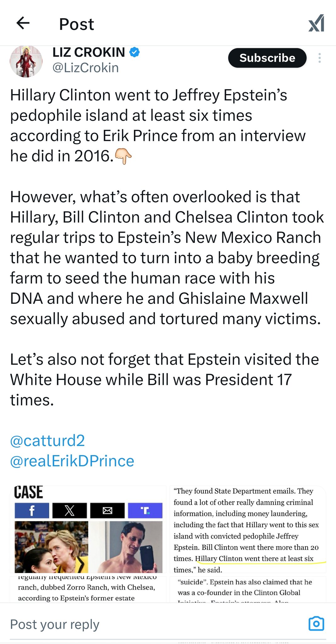Subscribe to Liz Crokin
The image size is (336, 644).
click(267, 58)
